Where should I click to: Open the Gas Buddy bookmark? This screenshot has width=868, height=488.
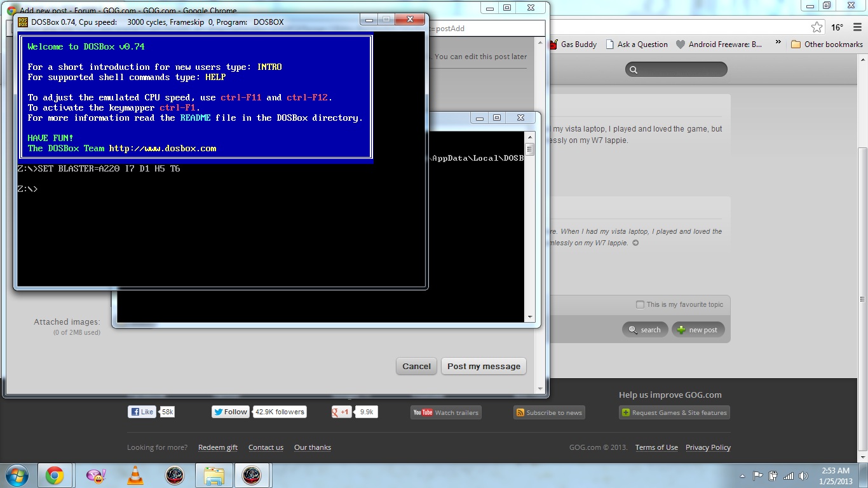pos(573,44)
